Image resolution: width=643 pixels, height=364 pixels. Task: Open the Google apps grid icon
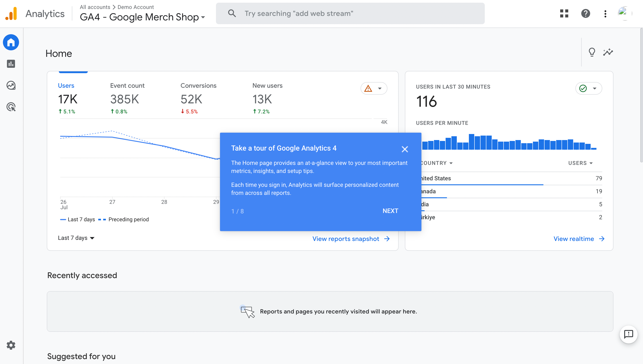coord(564,13)
